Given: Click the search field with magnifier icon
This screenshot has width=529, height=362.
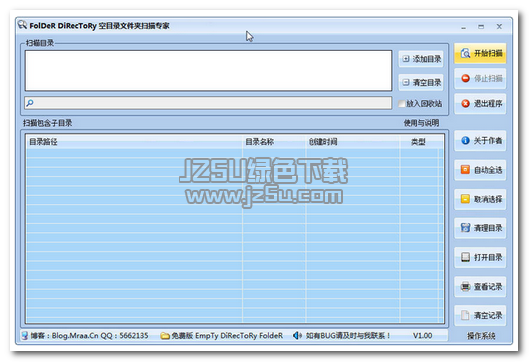Looking at the screenshot, I should 208,103.
